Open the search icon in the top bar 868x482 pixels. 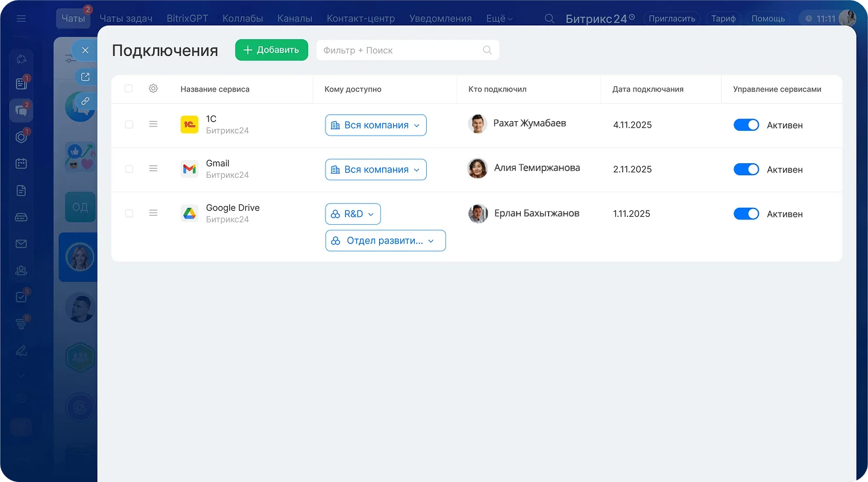tap(549, 19)
